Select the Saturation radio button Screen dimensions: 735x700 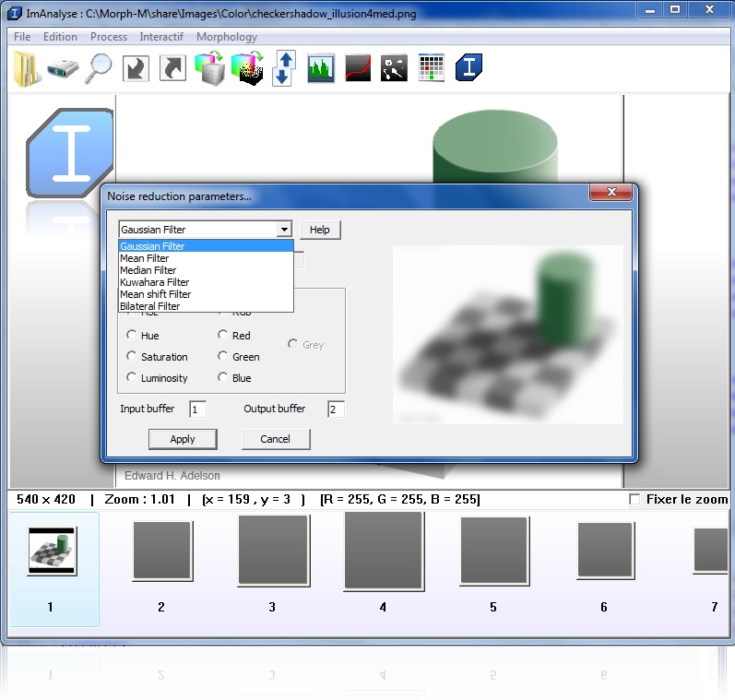(131, 356)
